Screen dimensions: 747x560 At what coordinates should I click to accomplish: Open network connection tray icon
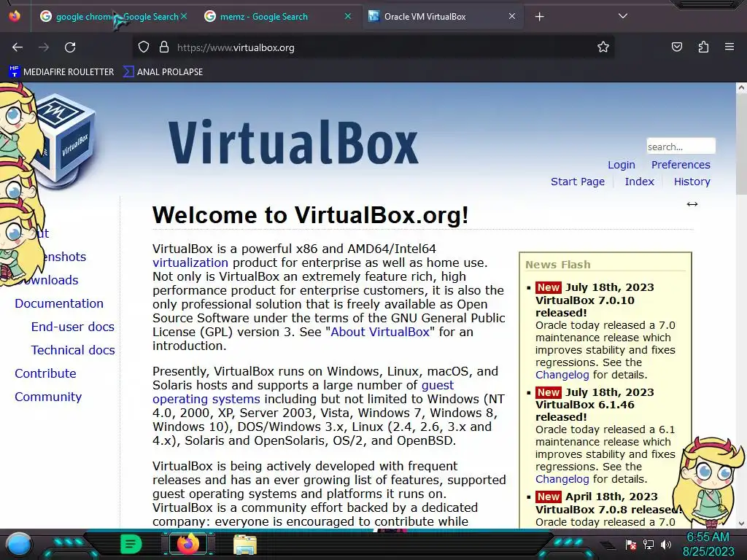[649, 544]
